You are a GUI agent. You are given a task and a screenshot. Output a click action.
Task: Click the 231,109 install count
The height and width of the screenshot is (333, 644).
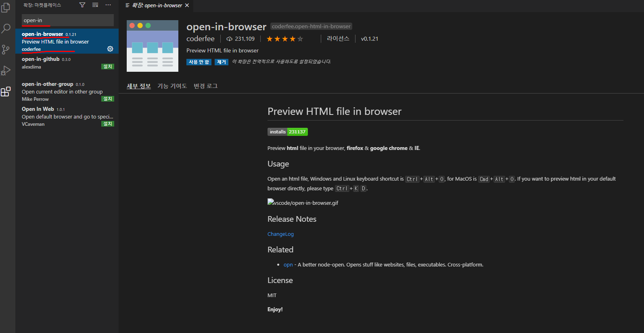pyautogui.click(x=240, y=39)
